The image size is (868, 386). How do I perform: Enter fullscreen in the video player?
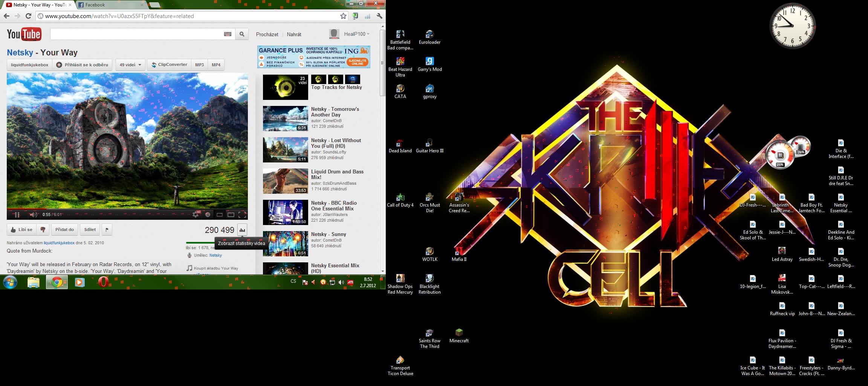[x=243, y=214]
